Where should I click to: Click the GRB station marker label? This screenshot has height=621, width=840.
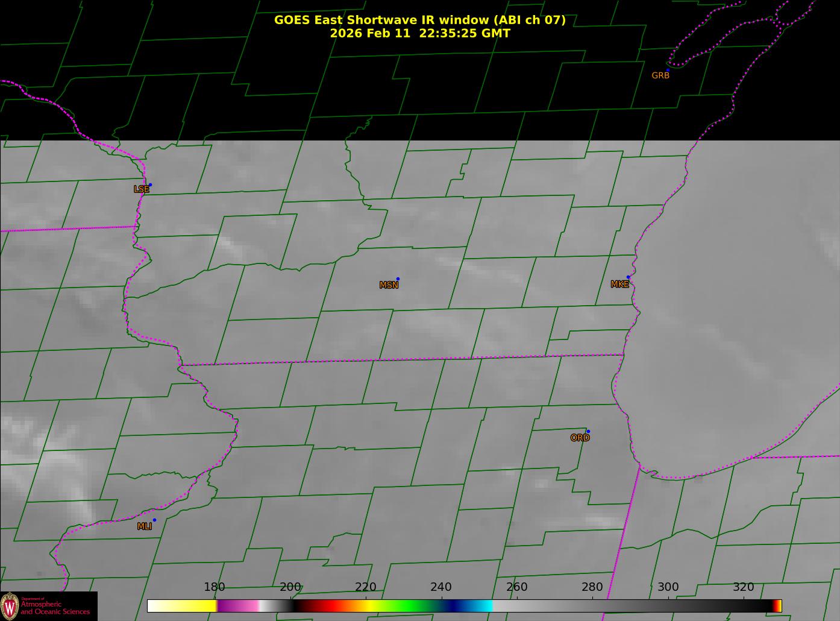[660, 75]
